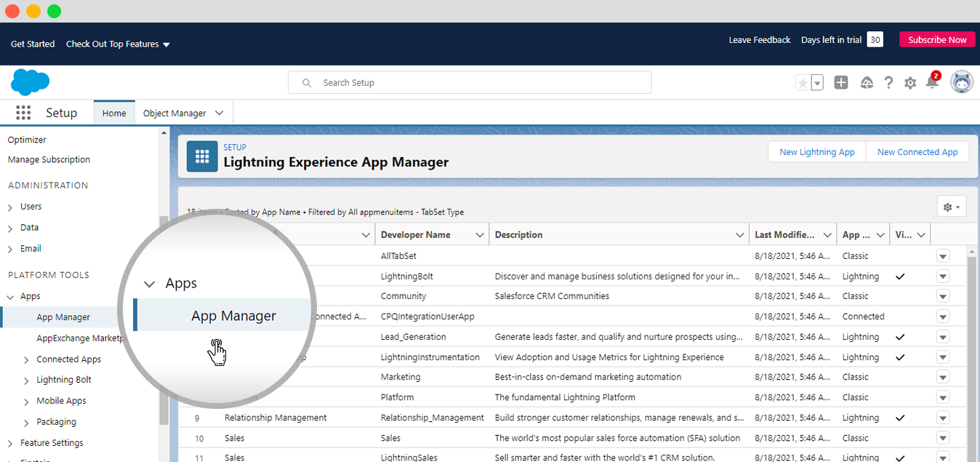The height and width of the screenshot is (462, 980).
Task: Open App Type column menu chevron
Action: coord(881,235)
